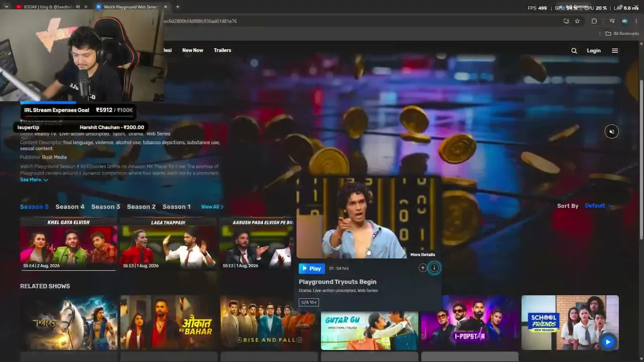The height and width of the screenshot is (362, 644).
Task: Click the U/A 16+ rating badge
Action: click(x=309, y=302)
